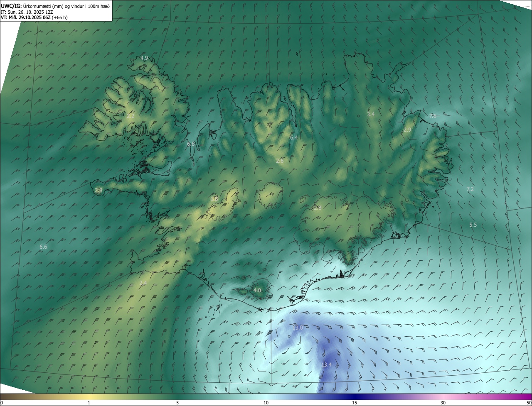Image resolution: width=532 pixels, height=406 pixels.
Task: Click the 7.6 value label
Action: coord(433,116)
